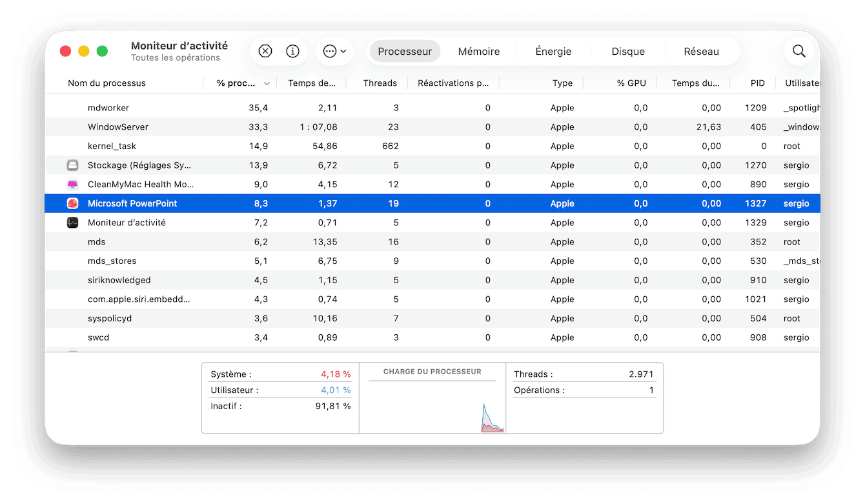This screenshot has width=865, height=504.
Task: Click the Moniteur d'activité row icon
Action: point(72,223)
